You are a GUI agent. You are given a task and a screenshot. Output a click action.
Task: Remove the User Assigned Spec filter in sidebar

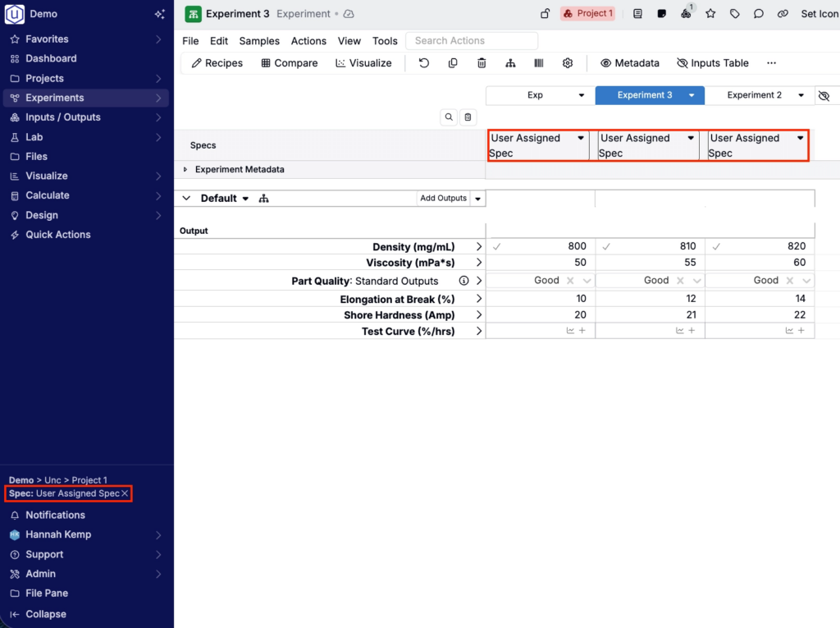(125, 494)
